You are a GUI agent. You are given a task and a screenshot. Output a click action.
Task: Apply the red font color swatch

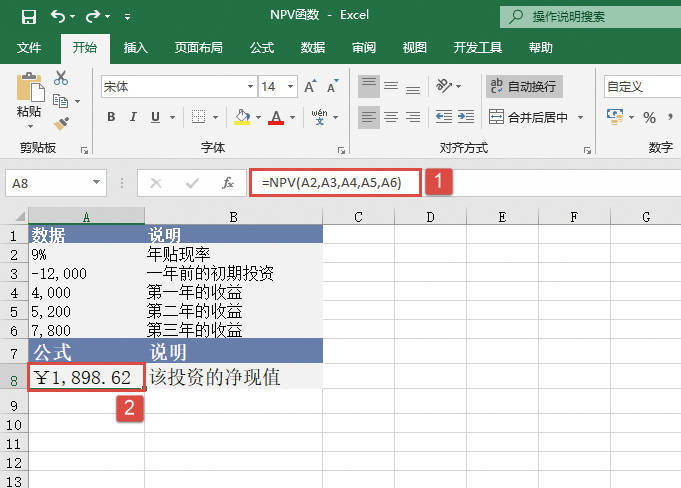[x=277, y=118]
